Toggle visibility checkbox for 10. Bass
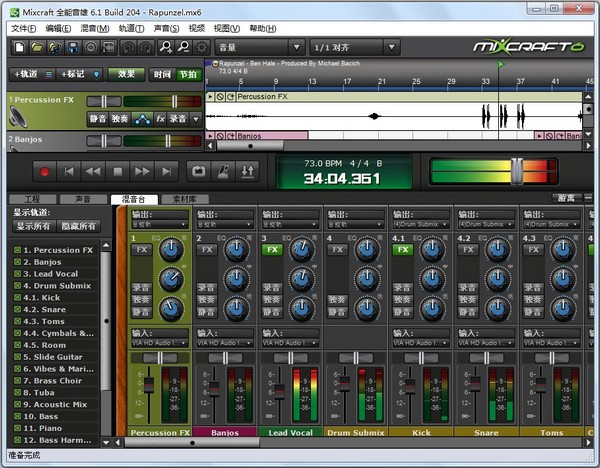Viewport: 600px width, 468px height. (17, 416)
